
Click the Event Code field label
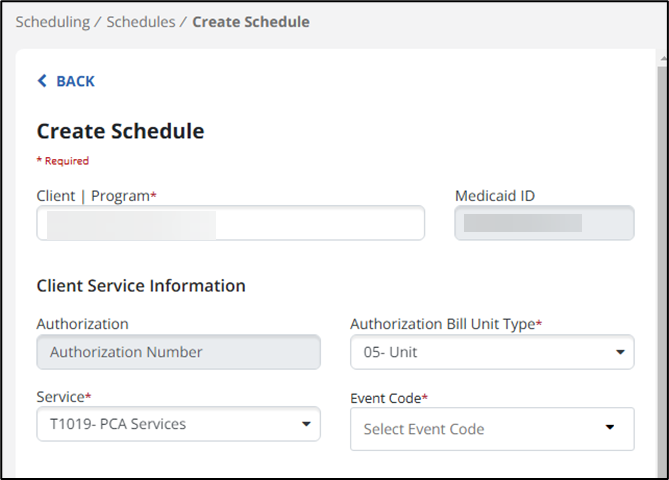(x=388, y=397)
